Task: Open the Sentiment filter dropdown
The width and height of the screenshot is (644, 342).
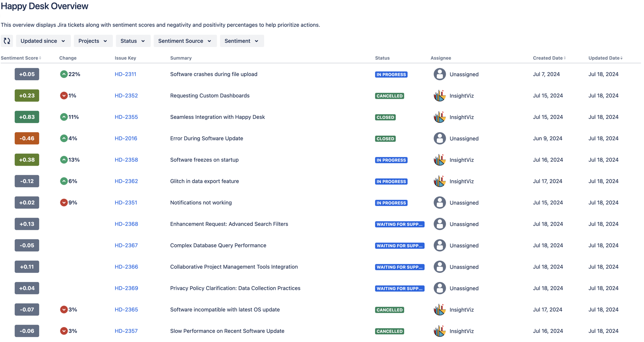Action: click(241, 41)
